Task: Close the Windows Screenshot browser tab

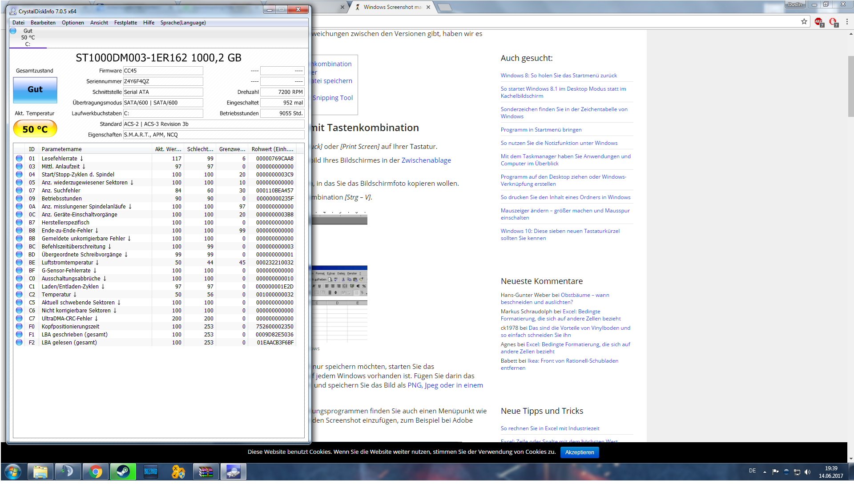Action: (428, 7)
